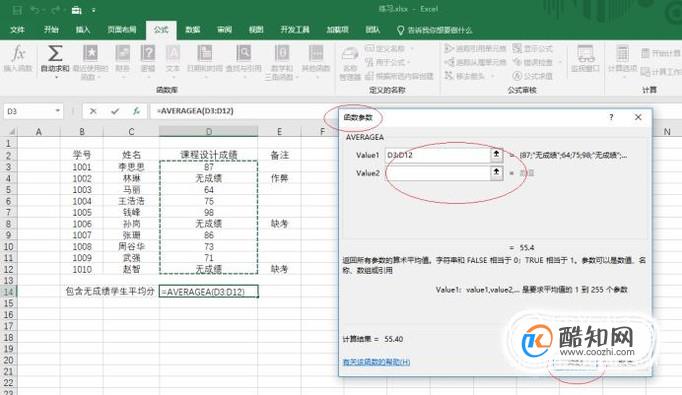Click the dialog help question mark button
Screen dimensions: 682x395
611,117
